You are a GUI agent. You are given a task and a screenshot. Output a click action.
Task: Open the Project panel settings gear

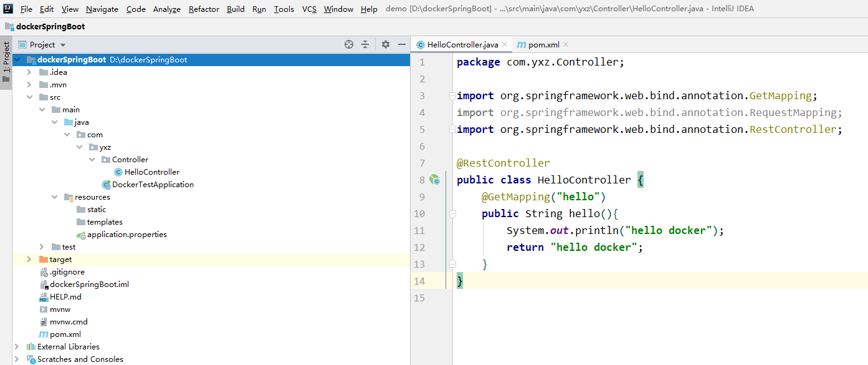tap(384, 44)
